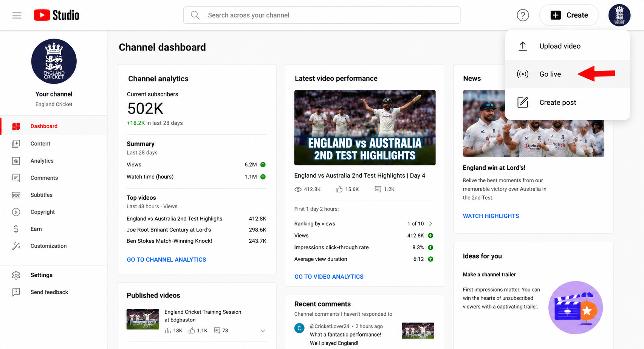Select Create post from the Create menu

point(567,102)
